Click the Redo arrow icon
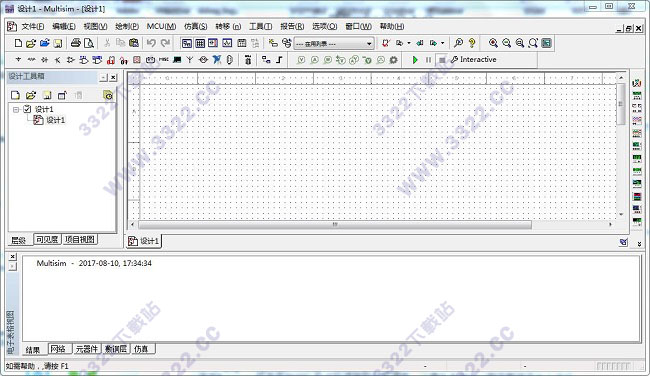This screenshot has width=650, height=376. coord(165,43)
